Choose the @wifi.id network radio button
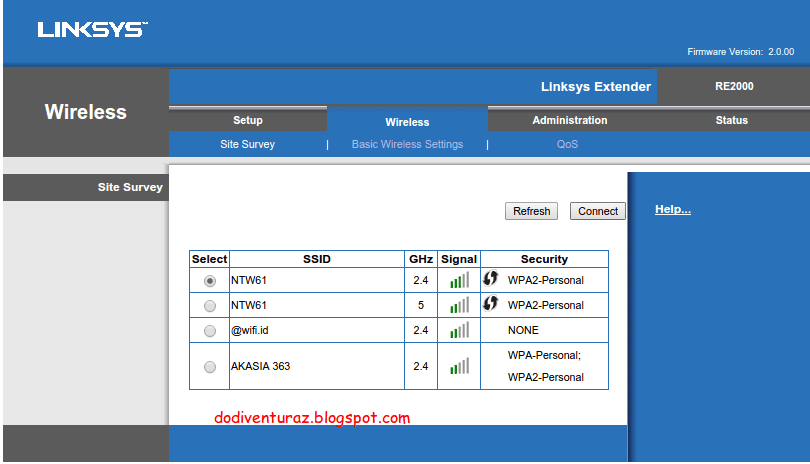Viewport: 810px width, 464px height. pyautogui.click(x=210, y=331)
